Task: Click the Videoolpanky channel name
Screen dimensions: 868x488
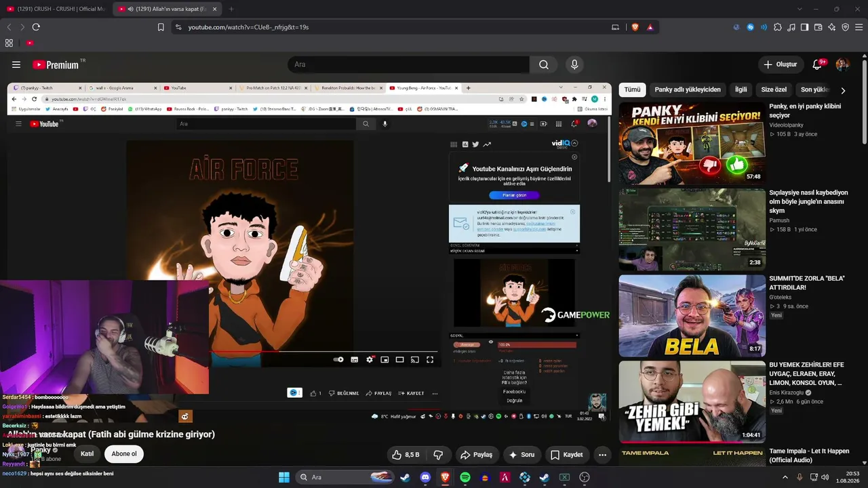Action: [x=786, y=125]
